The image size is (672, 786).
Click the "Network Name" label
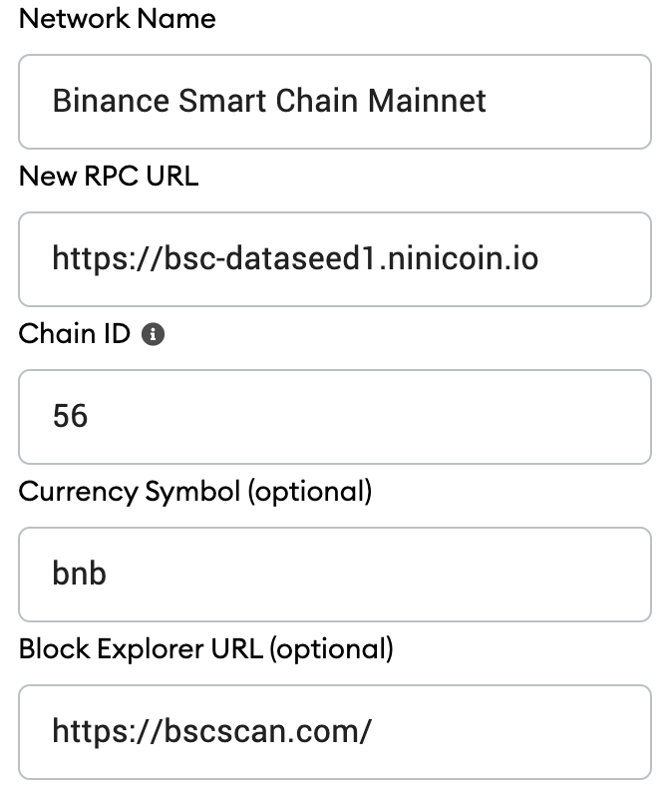pos(117,19)
